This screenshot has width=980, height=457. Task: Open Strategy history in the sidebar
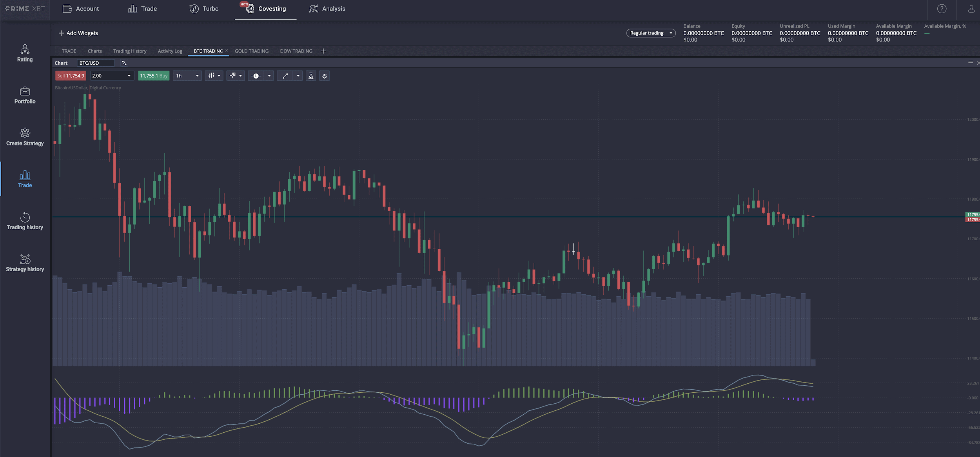[25, 263]
